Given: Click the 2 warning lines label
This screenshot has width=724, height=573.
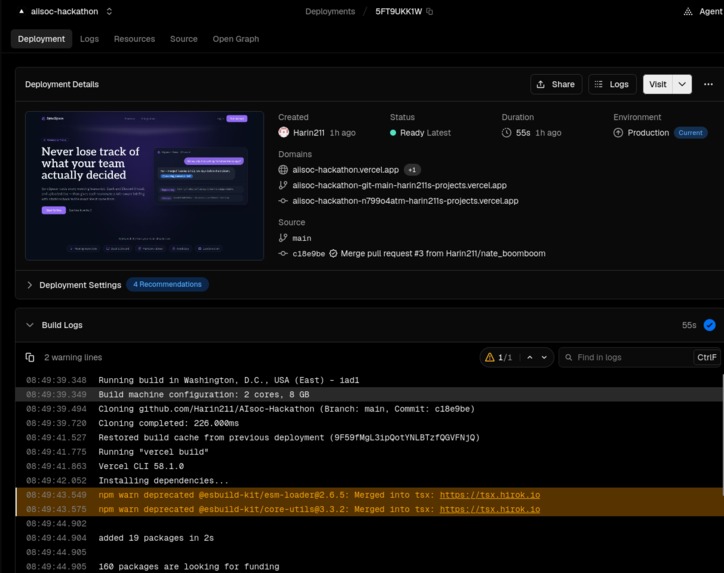Looking at the screenshot, I should click(73, 357).
